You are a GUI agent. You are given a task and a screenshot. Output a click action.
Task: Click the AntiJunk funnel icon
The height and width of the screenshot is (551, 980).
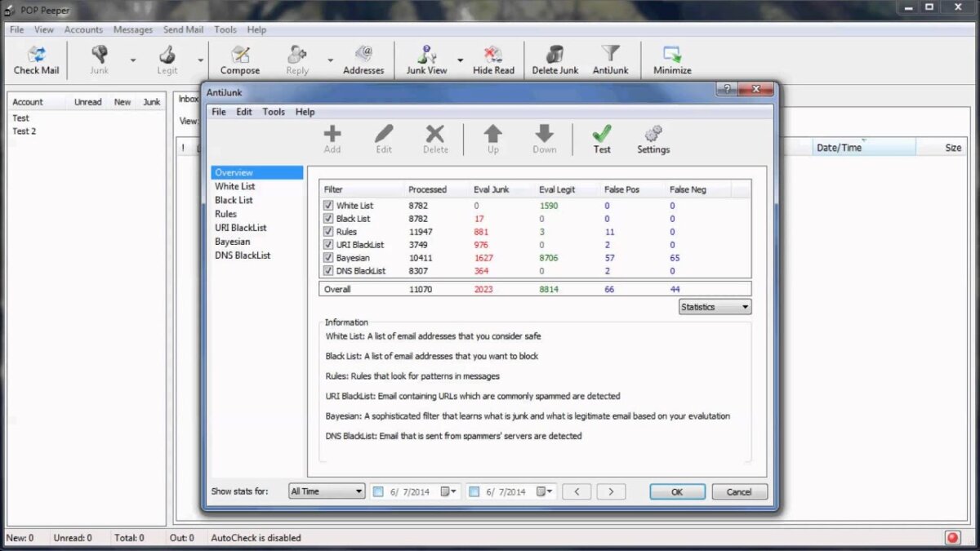610,54
